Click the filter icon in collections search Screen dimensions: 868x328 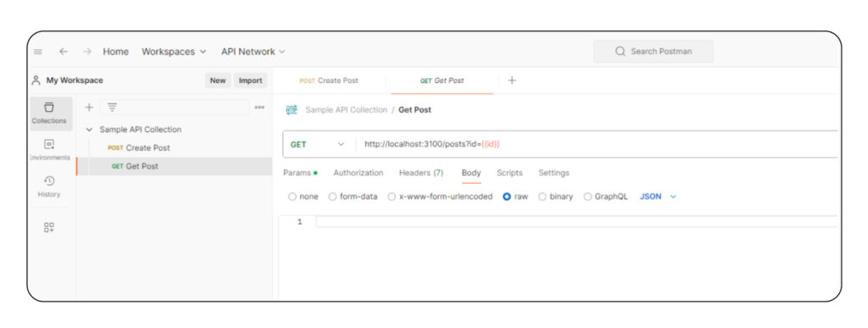tap(112, 108)
